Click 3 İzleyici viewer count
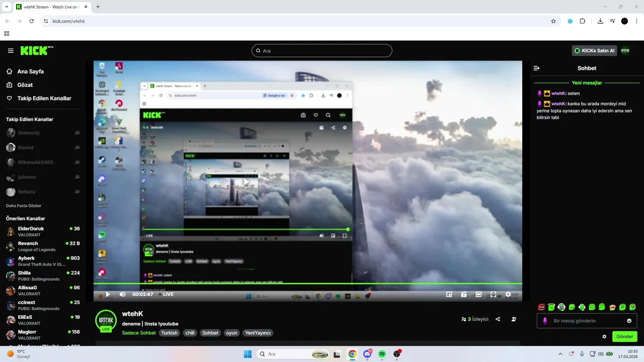 [x=475, y=319]
